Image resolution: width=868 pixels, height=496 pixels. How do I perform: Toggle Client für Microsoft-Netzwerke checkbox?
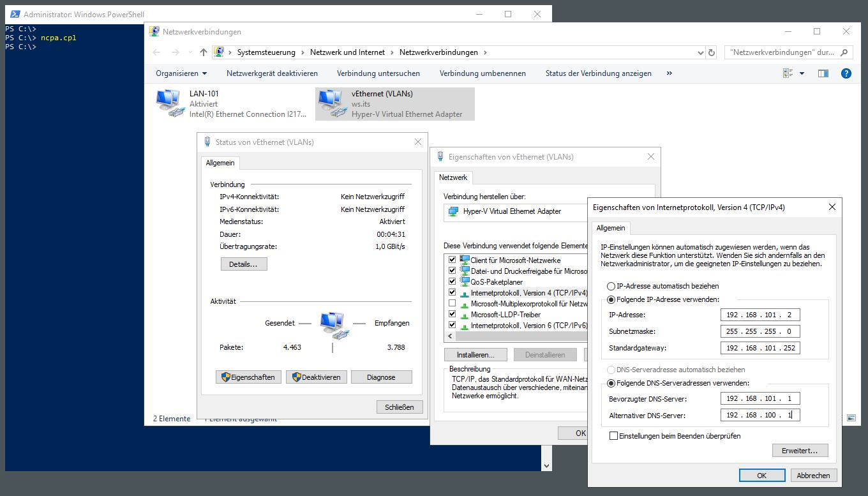click(x=453, y=260)
